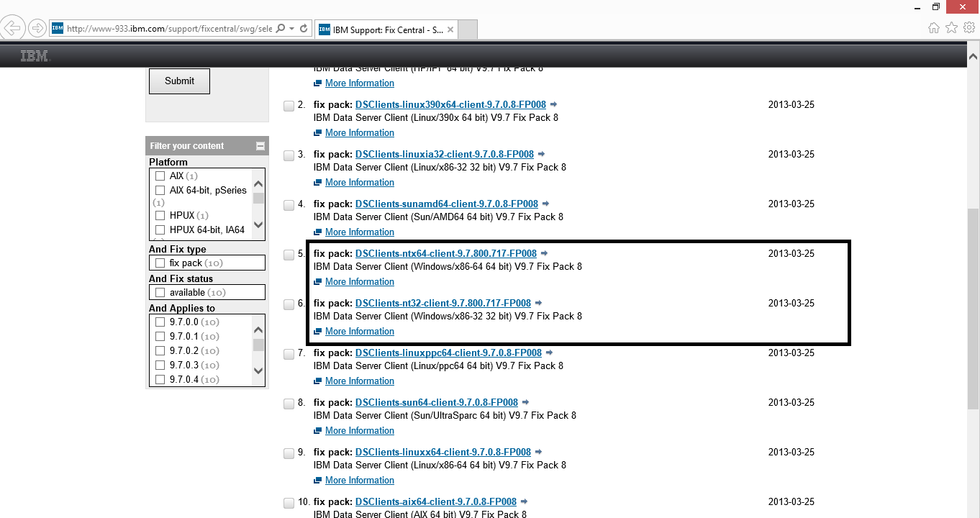Open the Favorites star icon

pyautogui.click(x=951, y=28)
